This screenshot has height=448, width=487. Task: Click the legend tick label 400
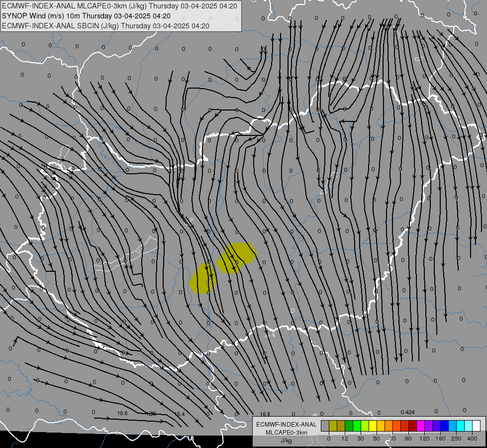coord(472,439)
